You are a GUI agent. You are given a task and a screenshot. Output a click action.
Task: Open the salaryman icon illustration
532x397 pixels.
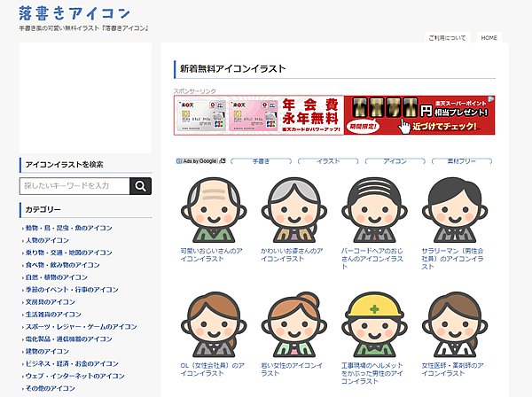(455, 210)
